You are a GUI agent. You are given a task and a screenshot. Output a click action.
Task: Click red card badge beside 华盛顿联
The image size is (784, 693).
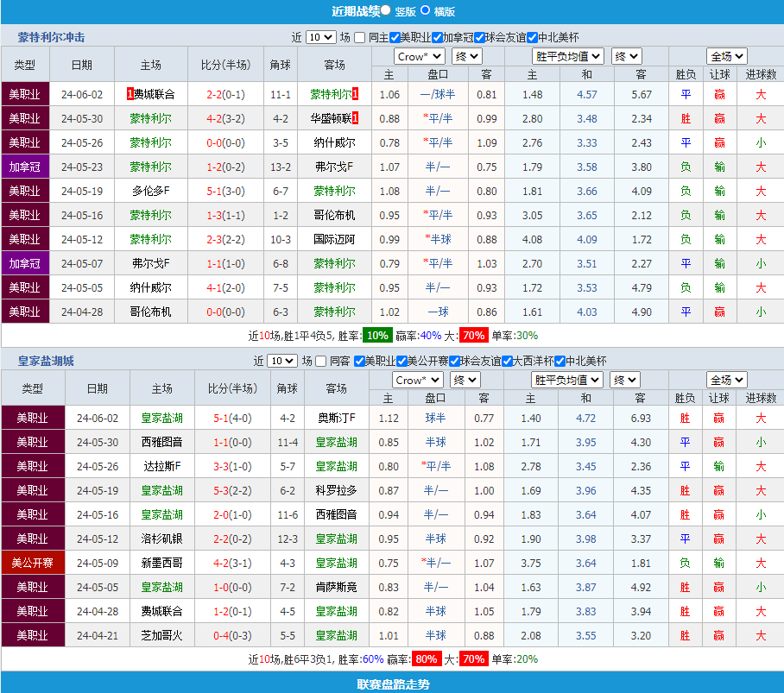point(355,118)
